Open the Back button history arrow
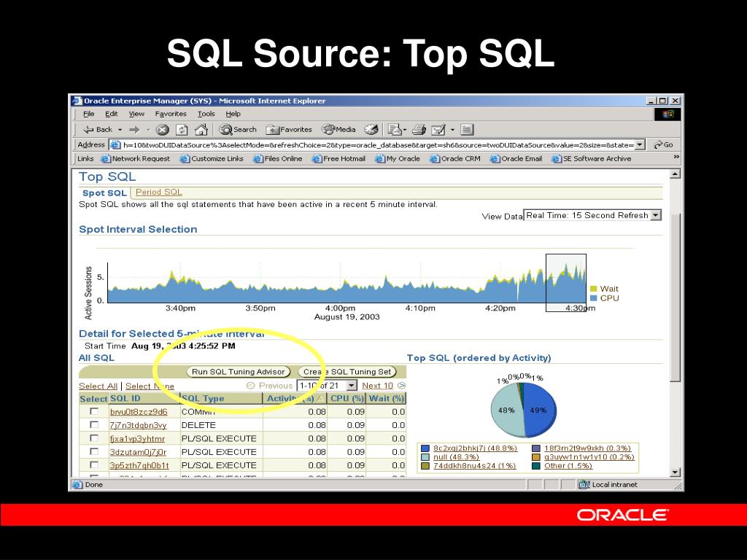Viewport: 747px width, 560px height. [x=120, y=130]
